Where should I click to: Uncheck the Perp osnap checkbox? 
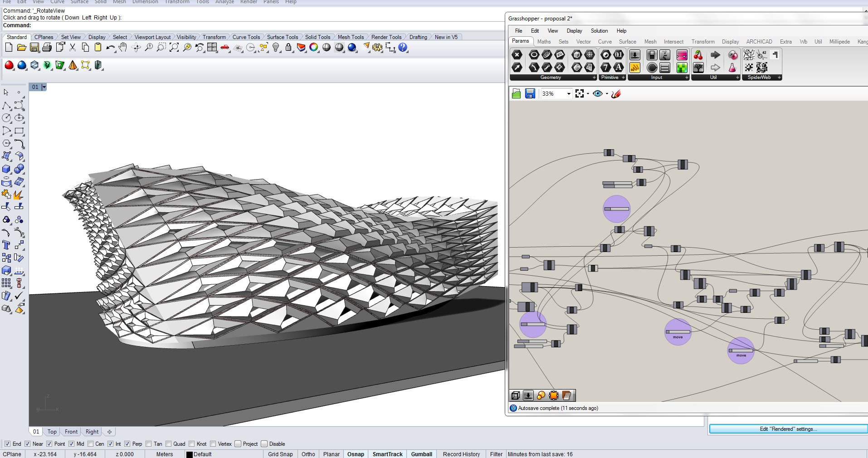[127, 444]
